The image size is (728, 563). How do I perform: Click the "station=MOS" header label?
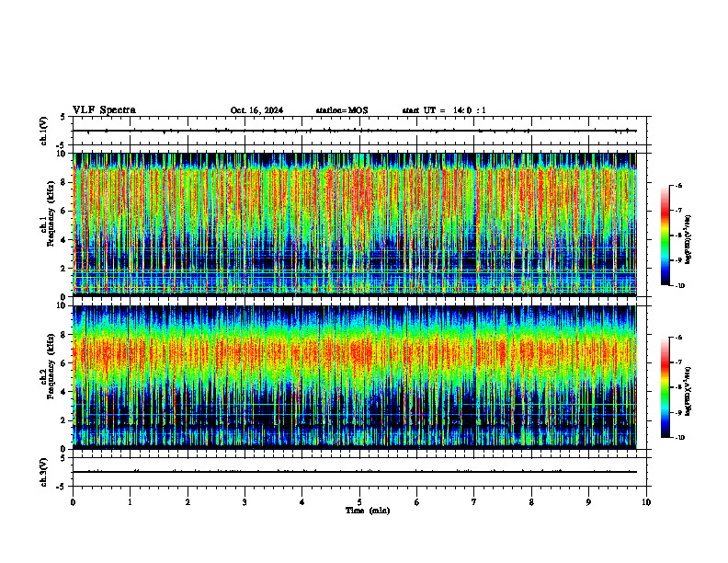342,110
